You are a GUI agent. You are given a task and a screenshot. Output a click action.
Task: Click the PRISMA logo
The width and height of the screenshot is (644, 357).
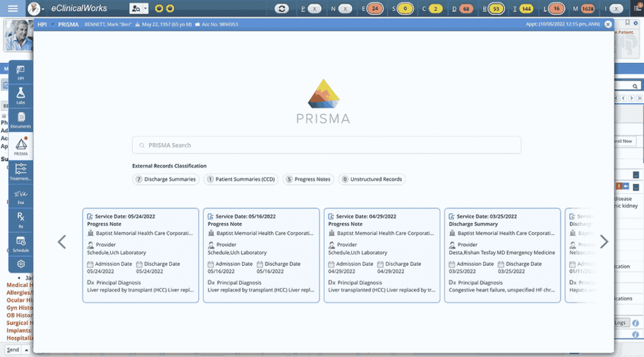[x=323, y=101]
